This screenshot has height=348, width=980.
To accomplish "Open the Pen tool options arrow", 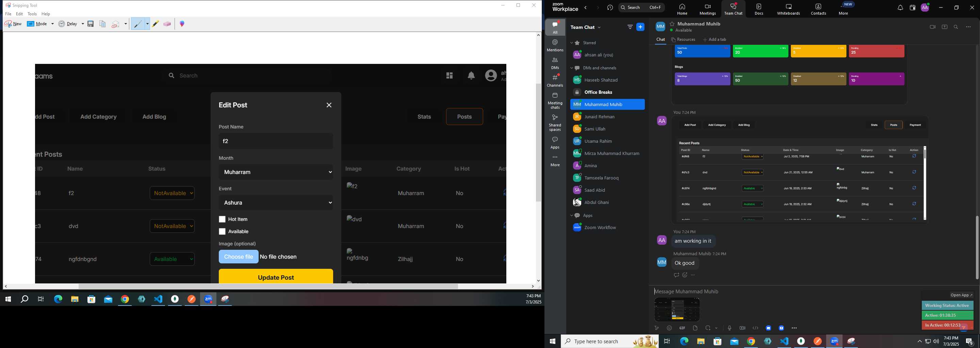I will pos(147,24).
